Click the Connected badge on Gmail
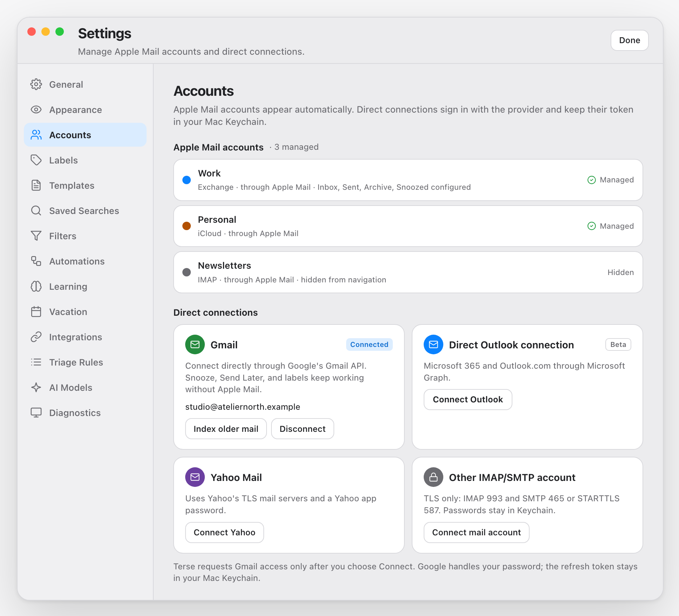The image size is (679, 616). point(369,345)
